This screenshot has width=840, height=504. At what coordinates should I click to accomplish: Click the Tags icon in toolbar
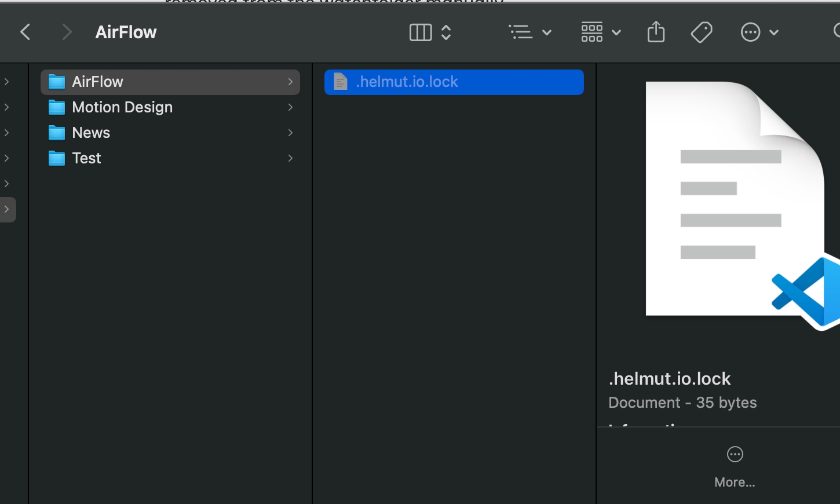pyautogui.click(x=702, y=32)
